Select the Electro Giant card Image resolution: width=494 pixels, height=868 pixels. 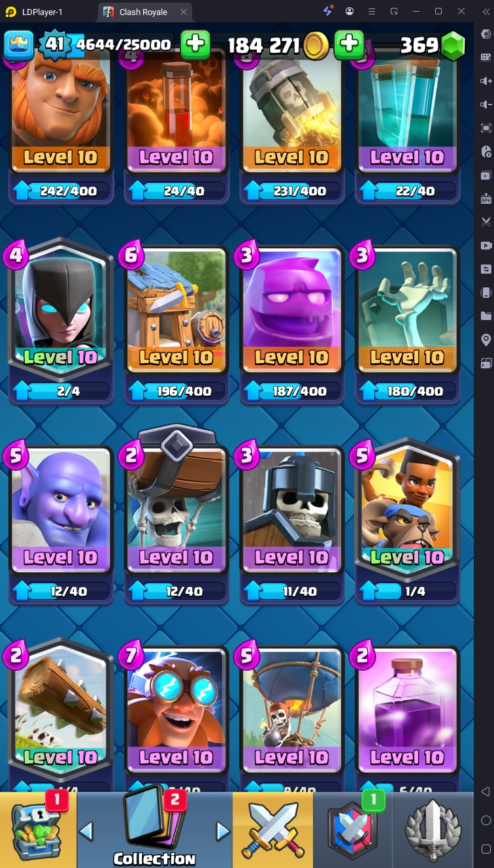tap(176, 712)
